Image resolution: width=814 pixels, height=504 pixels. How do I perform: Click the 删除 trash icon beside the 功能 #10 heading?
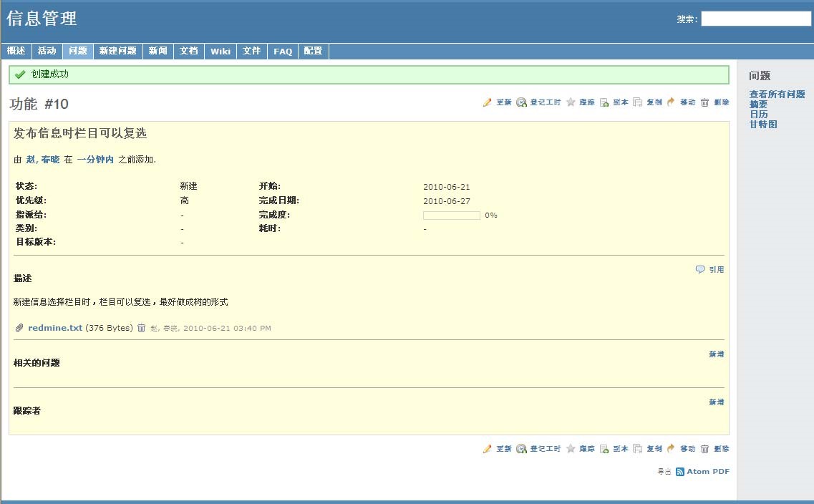(x=704, y=102)
